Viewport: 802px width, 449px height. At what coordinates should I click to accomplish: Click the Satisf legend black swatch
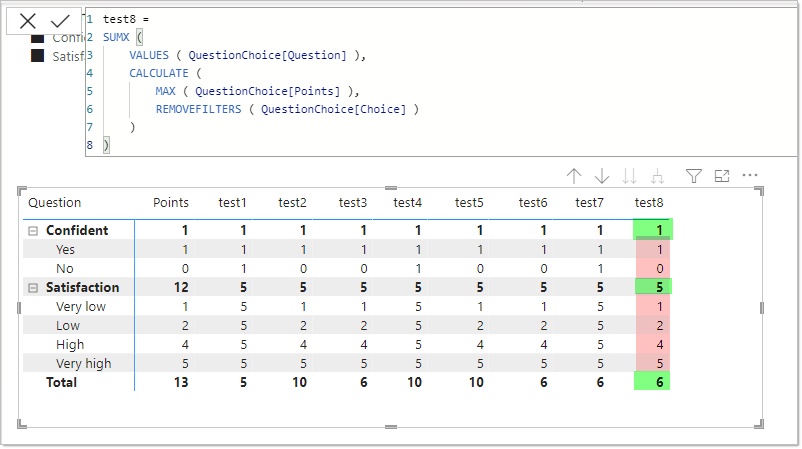coord(37,56)
